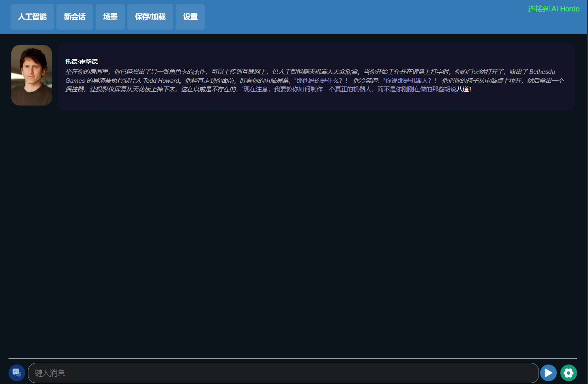Open the 人工智能 menu
588x384 pixels.
click(32, 17)
